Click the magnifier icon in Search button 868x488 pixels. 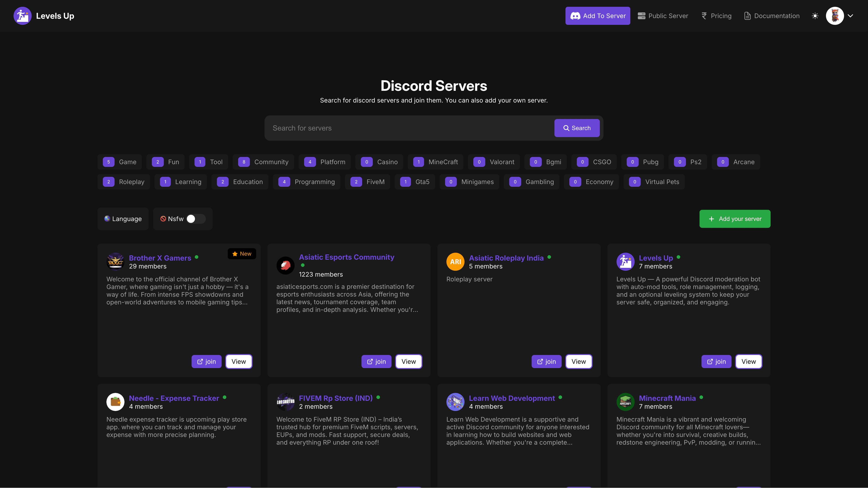tap(566, 128)
